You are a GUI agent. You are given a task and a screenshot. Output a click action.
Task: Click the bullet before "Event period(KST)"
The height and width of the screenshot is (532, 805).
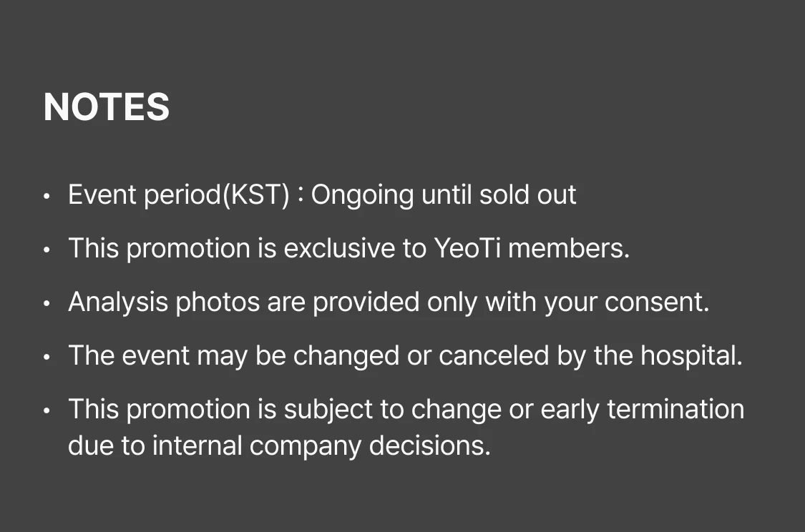47,196
